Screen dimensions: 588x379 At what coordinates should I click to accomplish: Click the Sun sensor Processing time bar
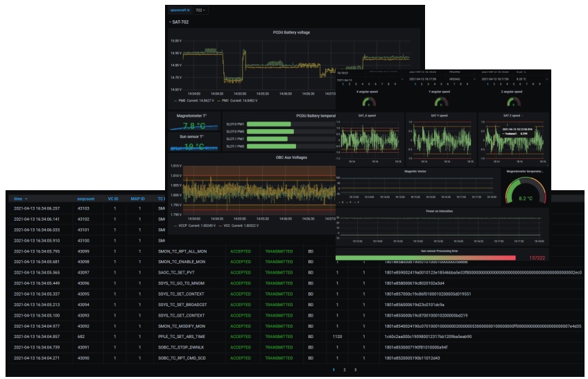[425, 257]
